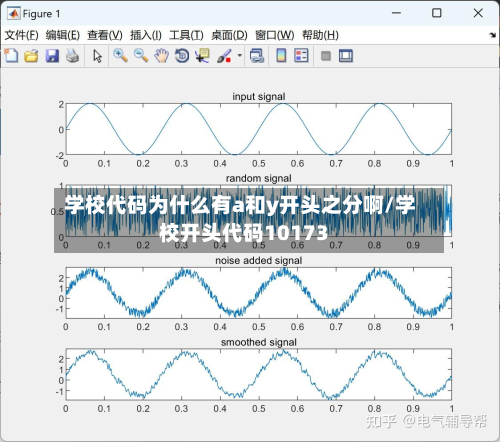Click the 'noise added signal' plot title
The width and height of the screenshot is (500, 442).
point(259,260)
